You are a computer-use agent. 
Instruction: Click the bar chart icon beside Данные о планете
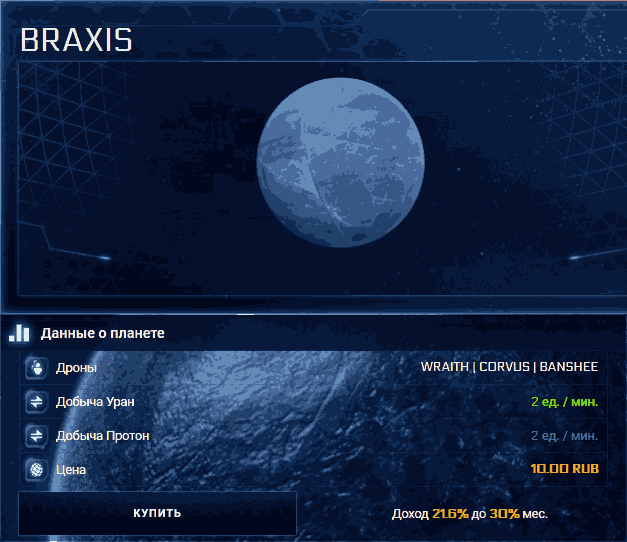point(21,333)
